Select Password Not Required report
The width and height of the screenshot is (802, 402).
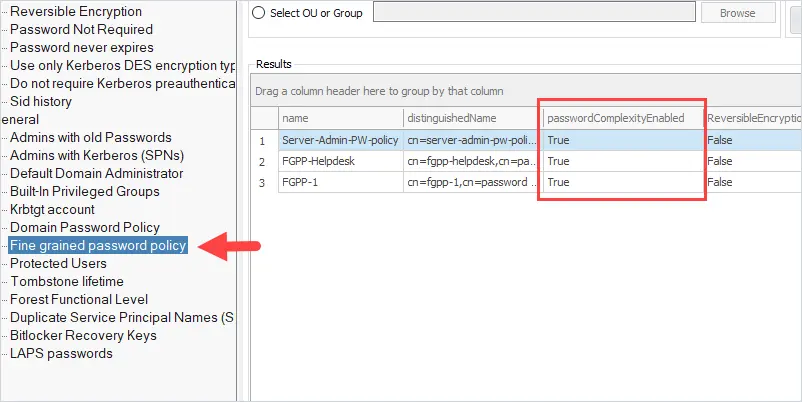tap(81, 30)
